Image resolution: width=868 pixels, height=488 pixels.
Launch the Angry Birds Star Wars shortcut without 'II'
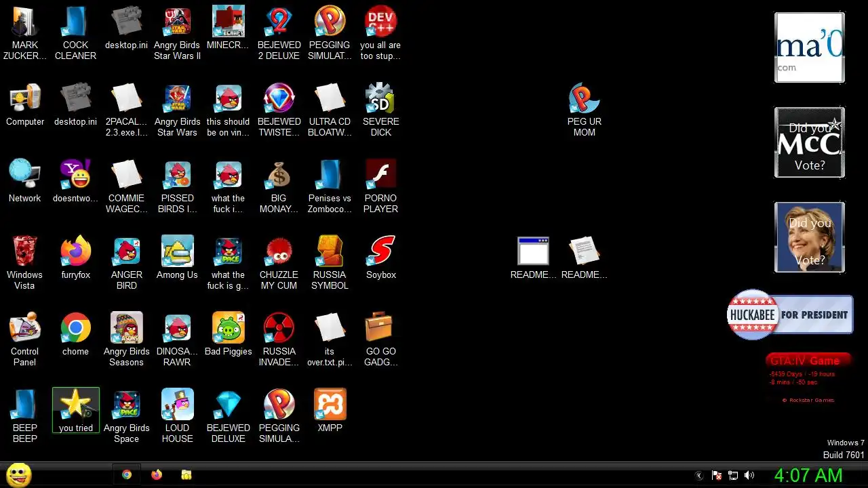[x=177, y=109]
